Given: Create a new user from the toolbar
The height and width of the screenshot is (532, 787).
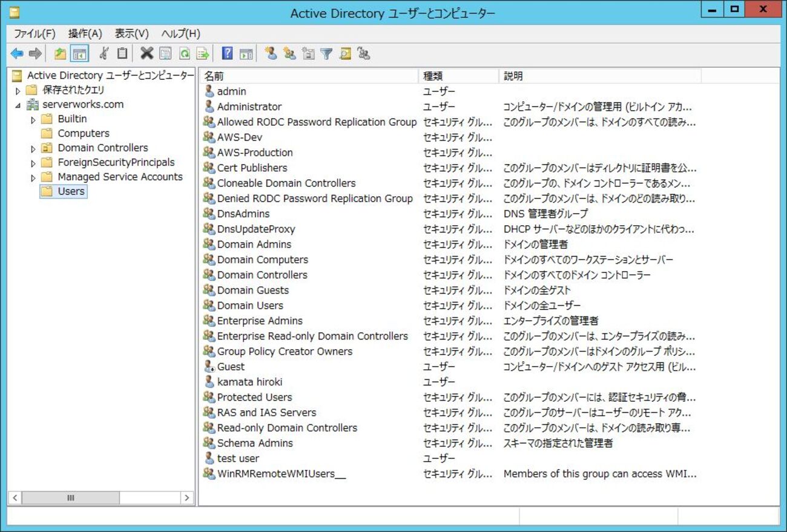Looking at the screenshot, I should [271, 53].
